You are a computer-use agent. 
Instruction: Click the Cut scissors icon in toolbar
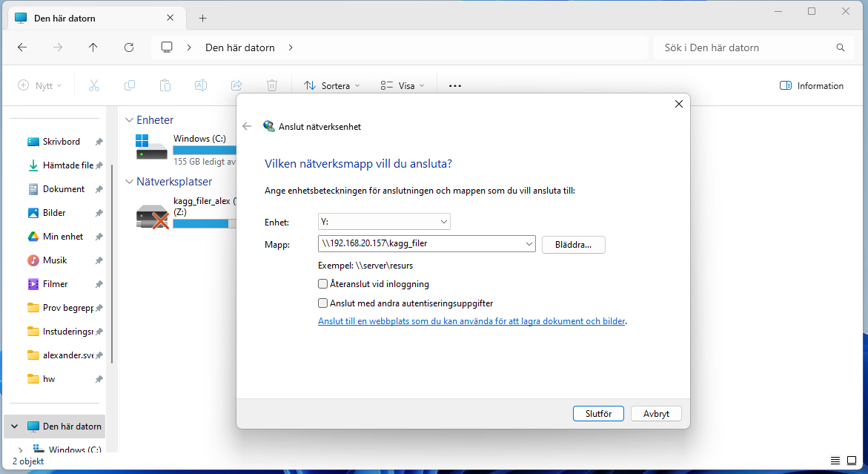[x=93, y=86]
